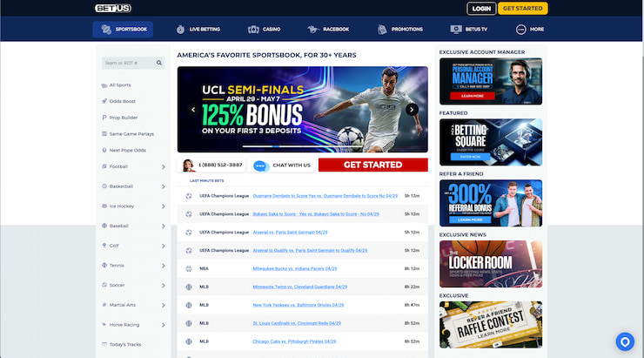Open Chicago Cubs vs. Pittsburgh Pirates link
This screenshot has width=644, height=358.
pos(294,341)
